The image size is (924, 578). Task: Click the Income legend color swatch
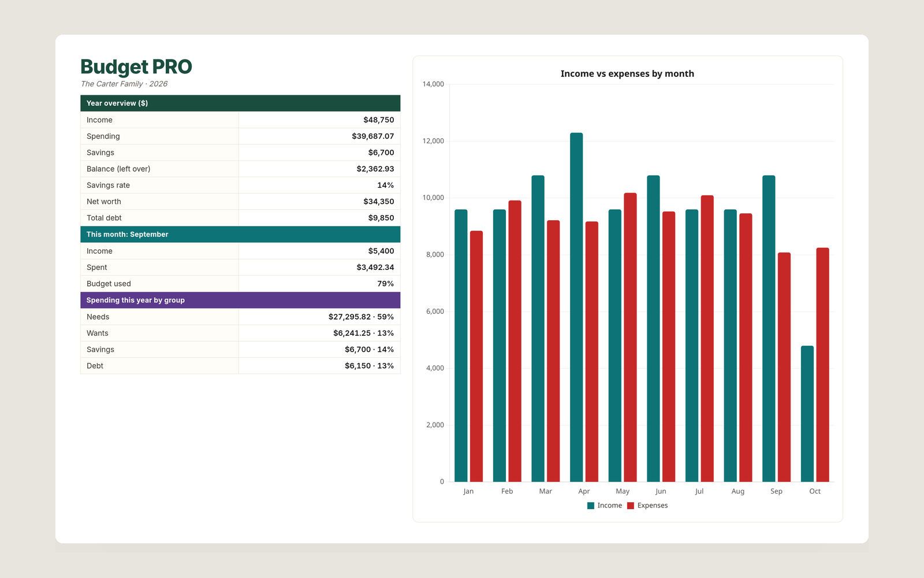pos(591,506)
